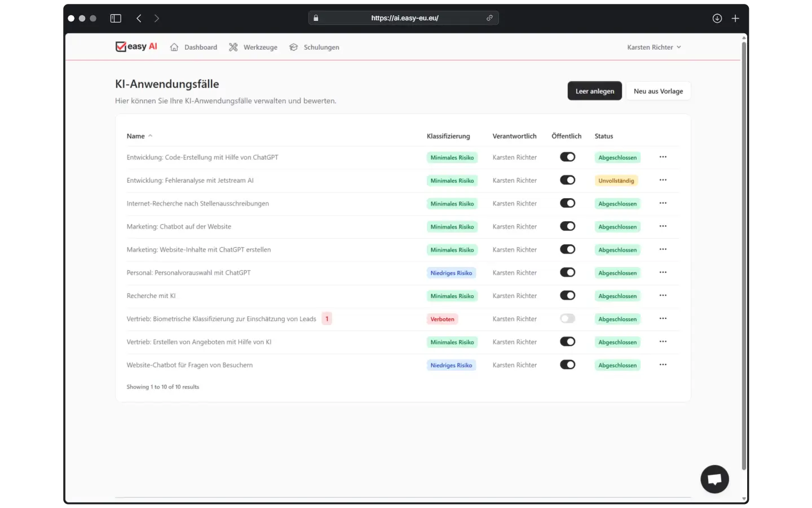Viewport: 812px width, 508px height.
Task: Select the Dashboard house icon
Action: pyautogui.click(x=174, y=47)
